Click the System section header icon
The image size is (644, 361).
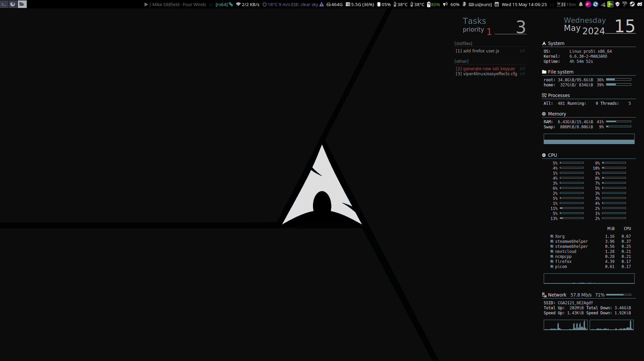(544, 43)
